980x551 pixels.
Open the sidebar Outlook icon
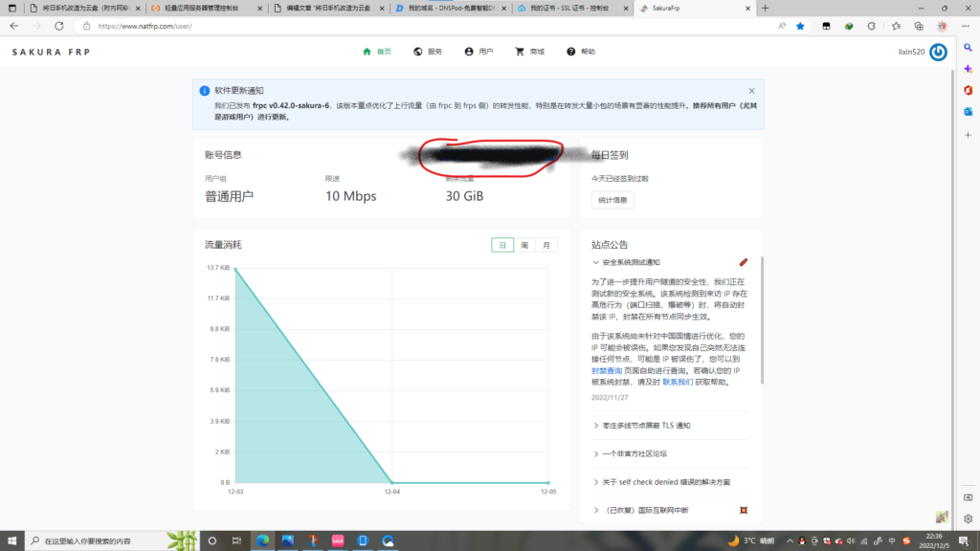click(x=969, y=111)
